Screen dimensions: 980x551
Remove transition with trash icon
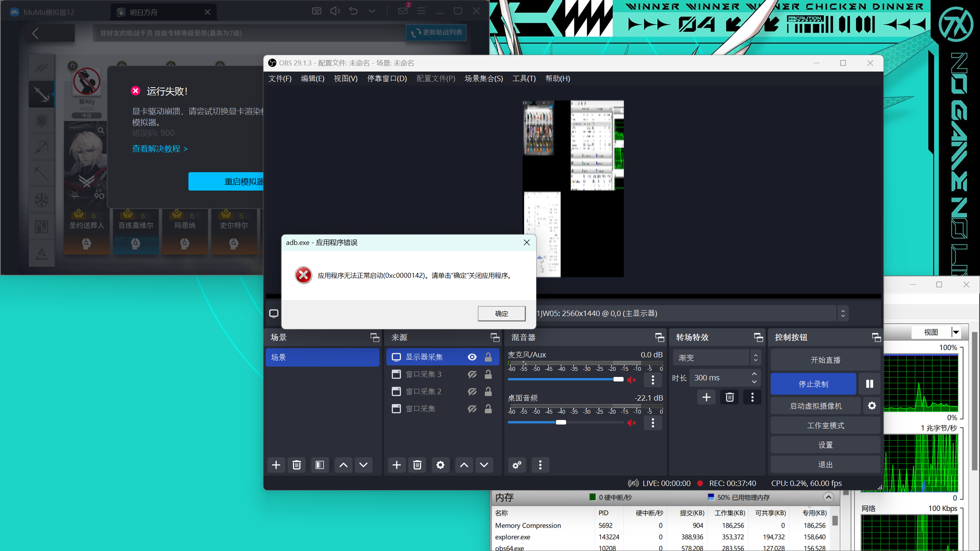pyautogui.click(x=730, y=397)
